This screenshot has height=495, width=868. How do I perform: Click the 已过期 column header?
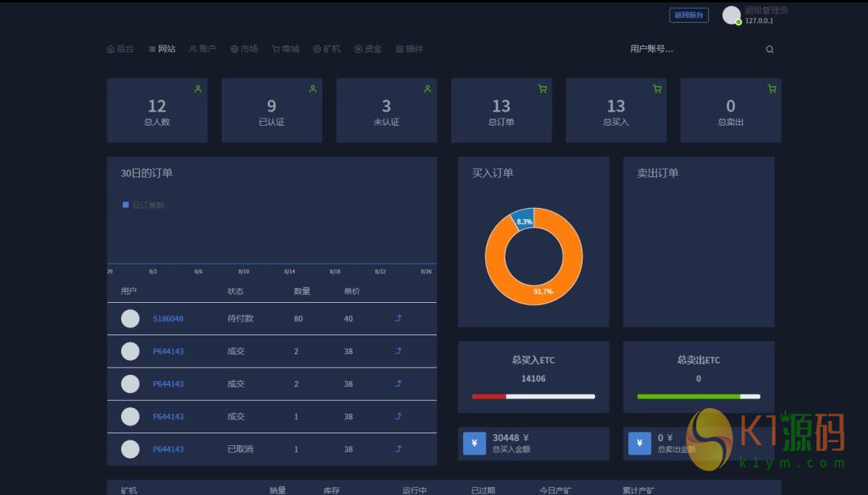[483, 490]
